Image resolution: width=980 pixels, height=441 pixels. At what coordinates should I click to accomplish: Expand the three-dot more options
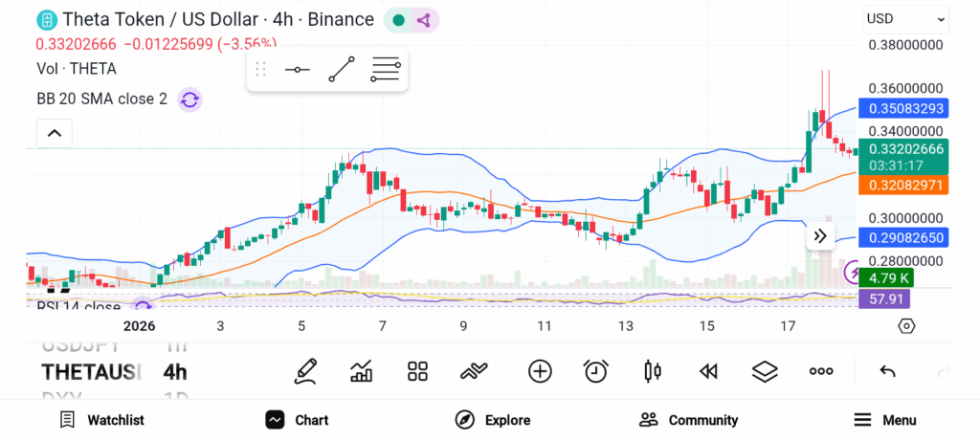[x=821, y=371]
